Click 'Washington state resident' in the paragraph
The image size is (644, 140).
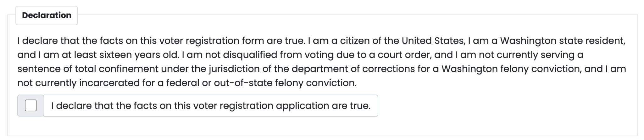coord(563,41)
